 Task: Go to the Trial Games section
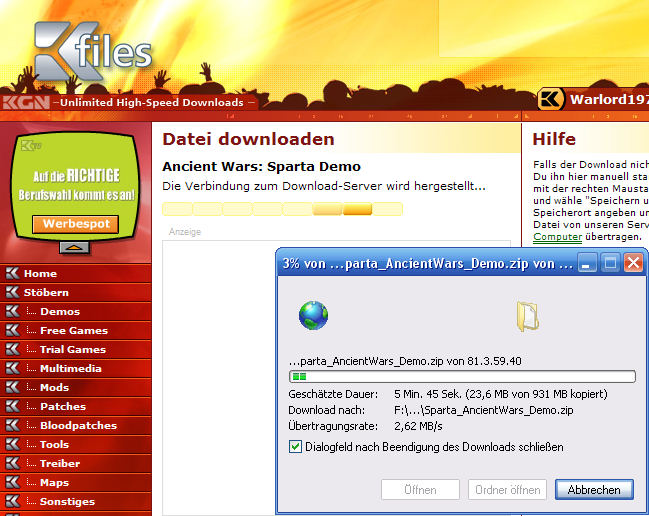click(75, 349)
